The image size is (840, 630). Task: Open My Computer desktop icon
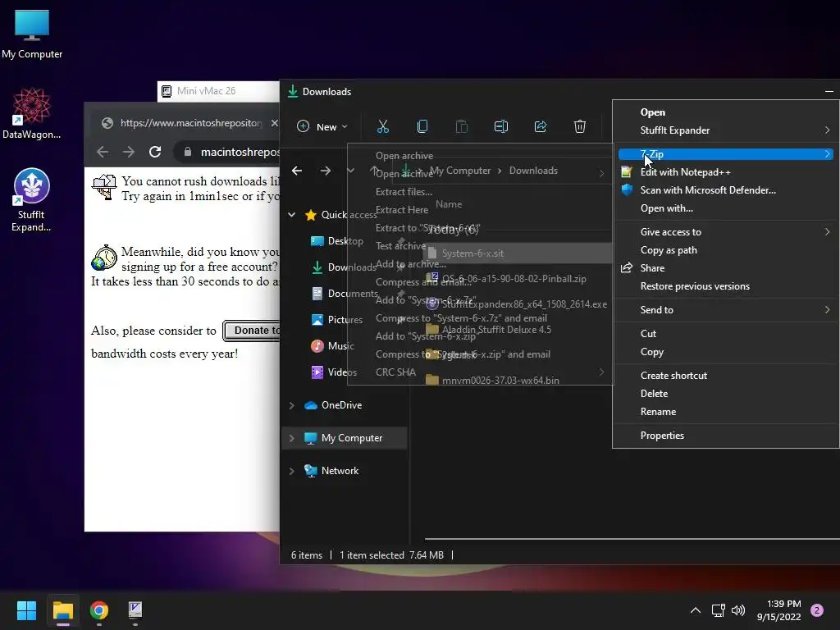coord(32,33)
